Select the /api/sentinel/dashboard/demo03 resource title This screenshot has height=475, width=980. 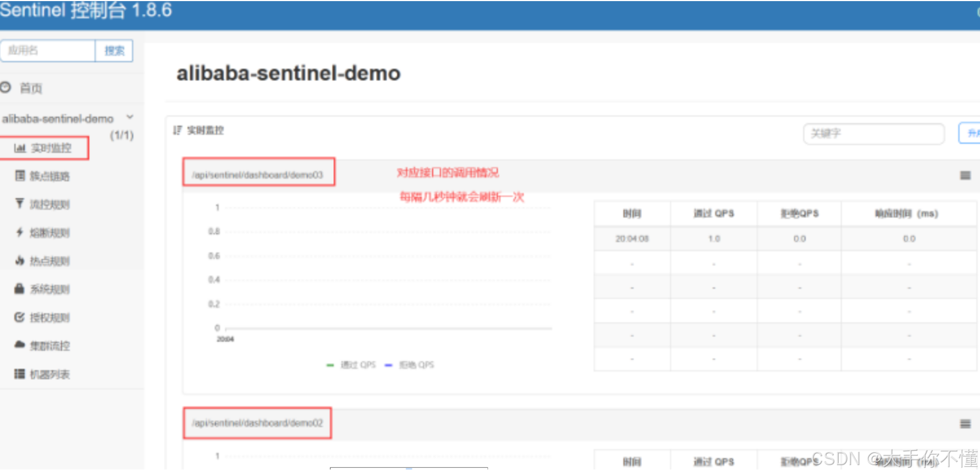257,175
